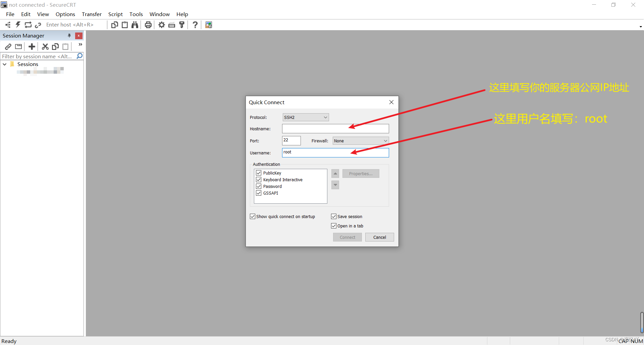Click the Quick Connect lightning icon
The height and width of the screenshot is (345, 644).
tap(18, 25)
